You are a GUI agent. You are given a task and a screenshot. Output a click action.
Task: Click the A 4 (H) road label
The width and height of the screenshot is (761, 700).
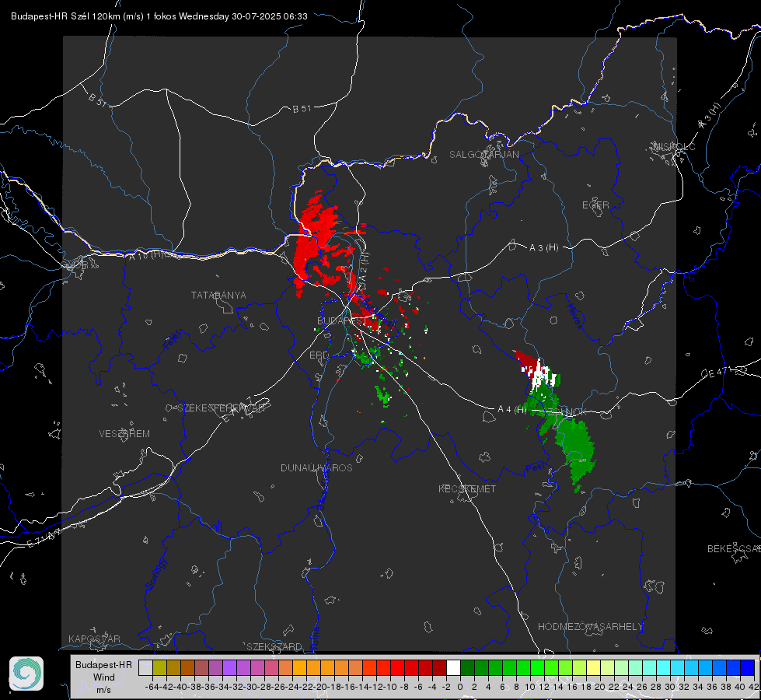[x=512, y=410]
